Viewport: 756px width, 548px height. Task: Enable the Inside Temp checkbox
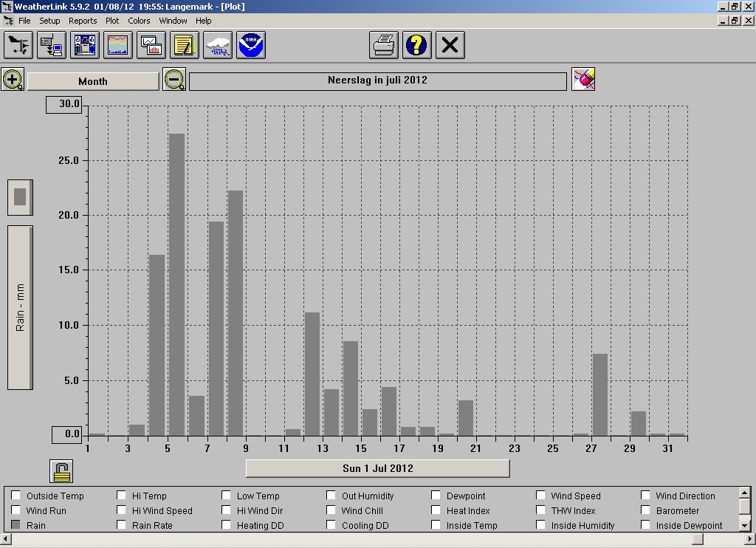[x=436, y=525]
